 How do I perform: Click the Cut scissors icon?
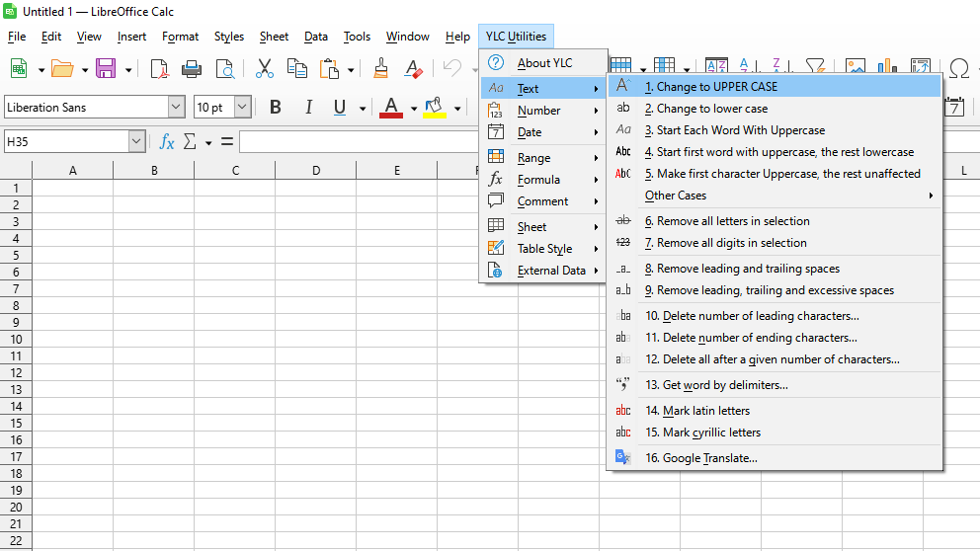point(264,68)
